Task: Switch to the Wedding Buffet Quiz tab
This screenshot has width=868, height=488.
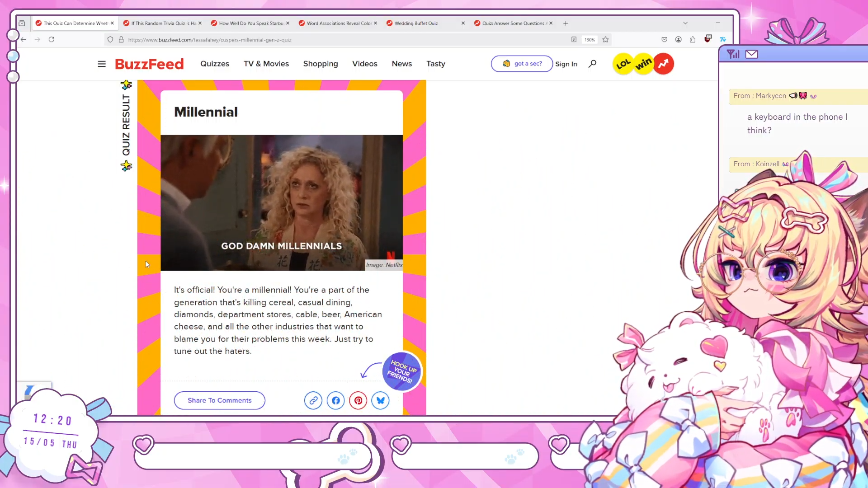Action: [416, 23]
